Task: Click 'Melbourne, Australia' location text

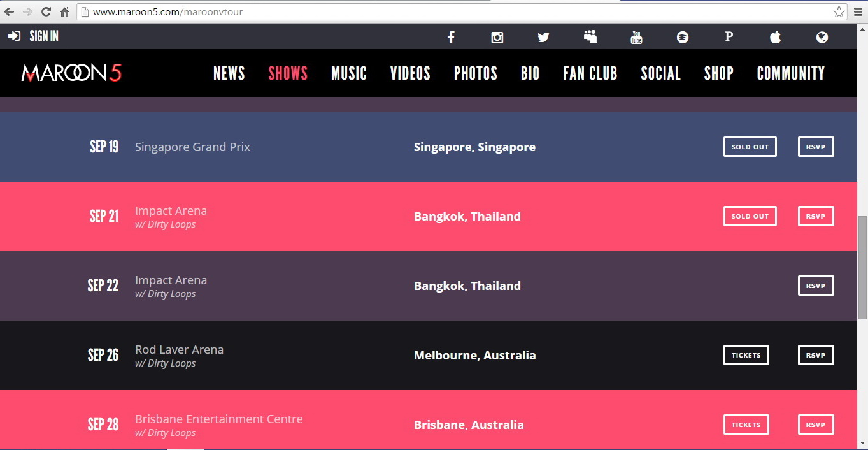Action: pos(475,355)
